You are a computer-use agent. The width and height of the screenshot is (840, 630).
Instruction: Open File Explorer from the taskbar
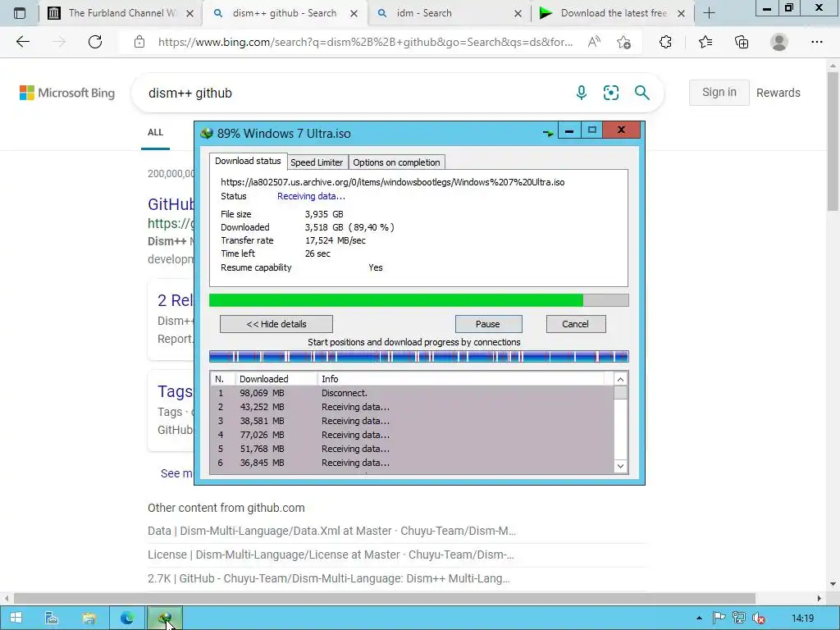tap(89, 618)
